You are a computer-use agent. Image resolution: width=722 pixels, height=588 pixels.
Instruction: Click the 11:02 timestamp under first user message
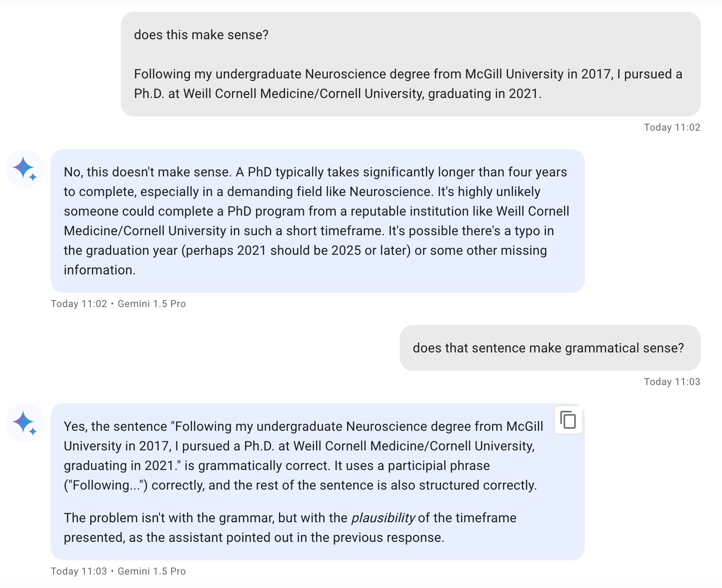(672, 127)
